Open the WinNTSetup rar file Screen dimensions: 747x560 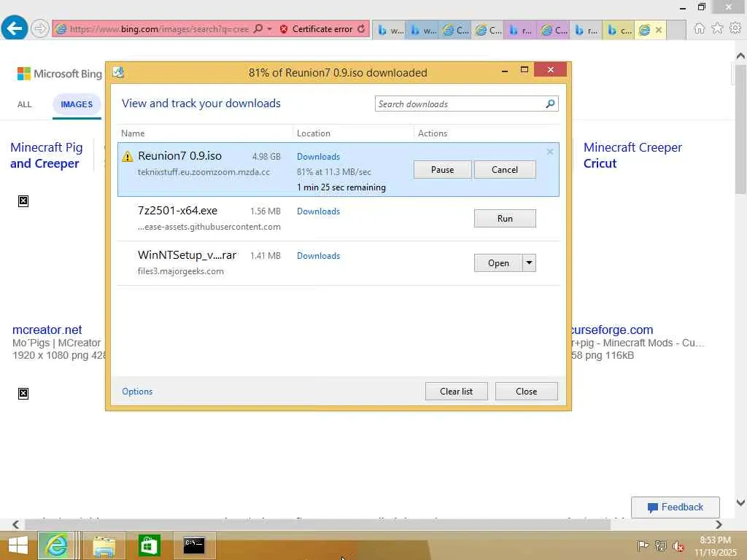click(x=498, y=262)
